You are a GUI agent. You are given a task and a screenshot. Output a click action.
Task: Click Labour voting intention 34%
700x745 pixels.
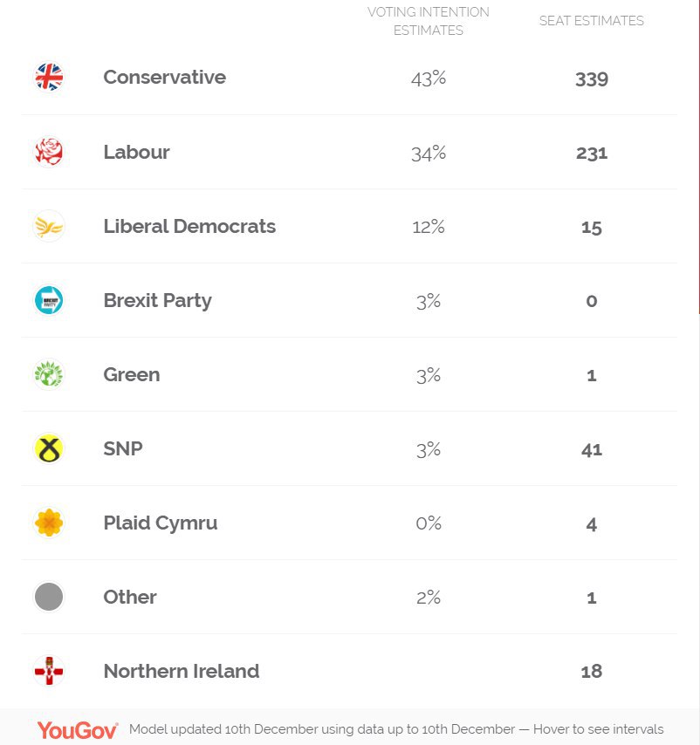tap(429, 154)
